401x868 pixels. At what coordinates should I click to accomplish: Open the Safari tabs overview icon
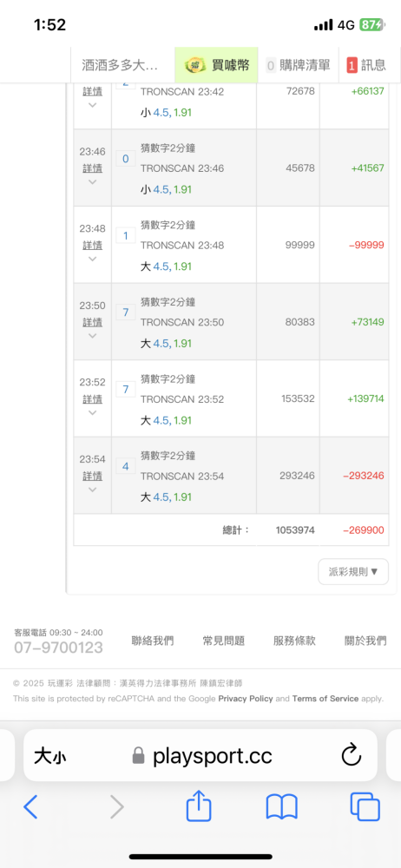tap(365, 806)
